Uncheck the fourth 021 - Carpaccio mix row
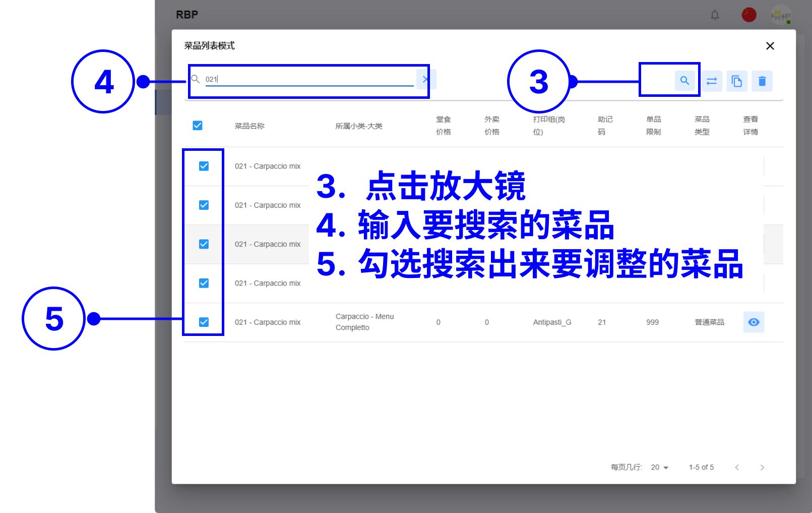Viewport: 812px width, 513px height. [204, 283]
